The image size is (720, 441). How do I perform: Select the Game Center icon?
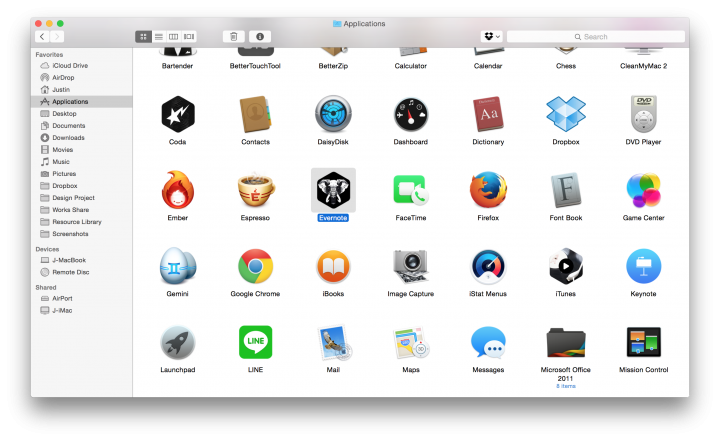(643, 190)
